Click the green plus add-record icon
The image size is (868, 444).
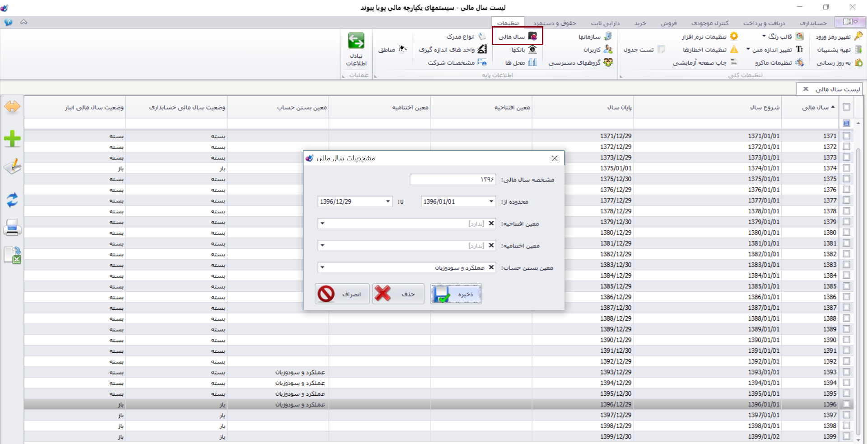pos(12,139)
